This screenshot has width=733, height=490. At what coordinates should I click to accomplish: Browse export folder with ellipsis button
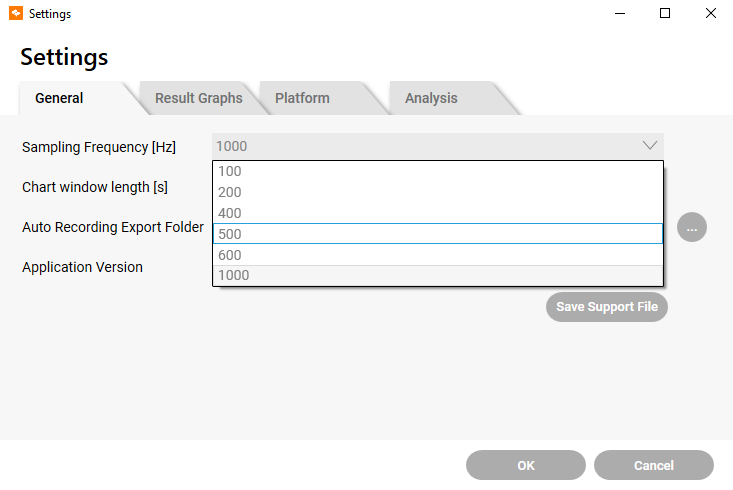692,227
